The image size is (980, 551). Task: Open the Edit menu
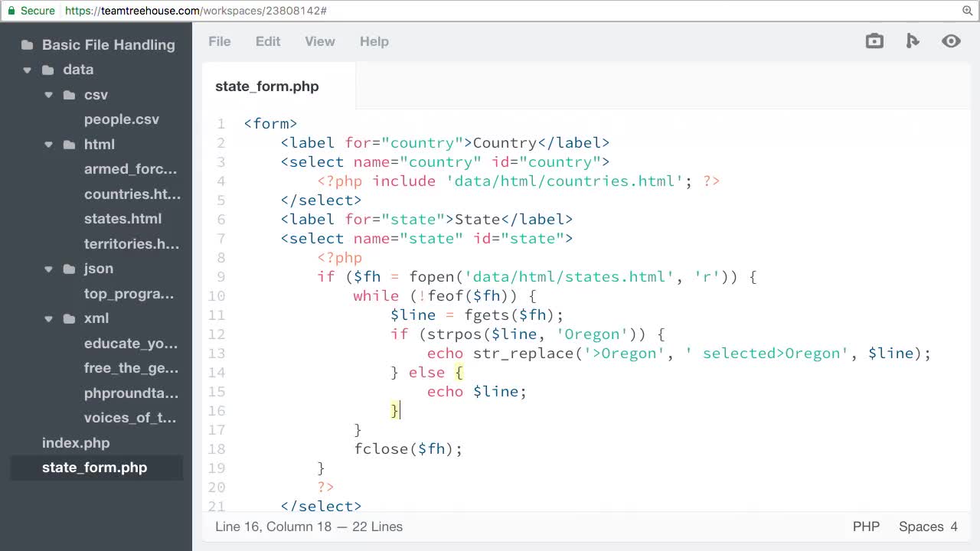click(x=268, y=41)
